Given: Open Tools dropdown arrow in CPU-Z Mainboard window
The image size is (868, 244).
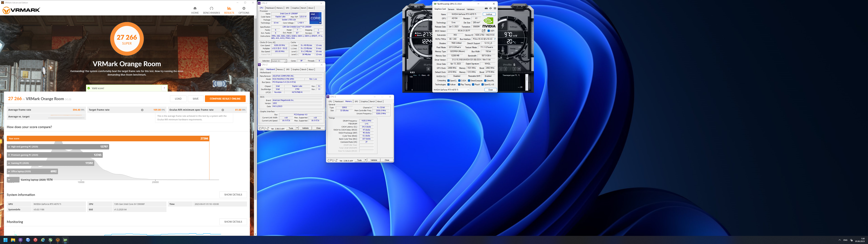Looking at the screenshot, I should coord(297,128).
